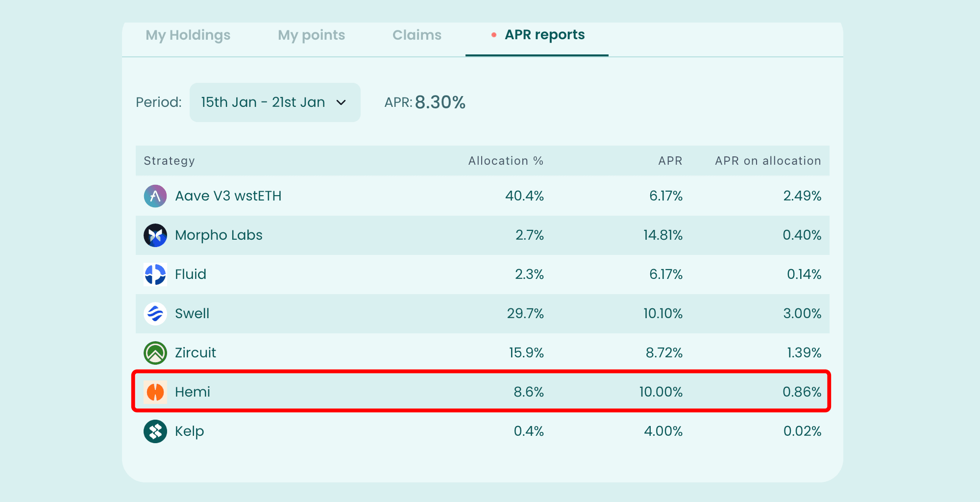This screenshot has height=502, width=980.
Task: Click Swell APR on allocation 3.00%
Action: (x=802, y=314)
